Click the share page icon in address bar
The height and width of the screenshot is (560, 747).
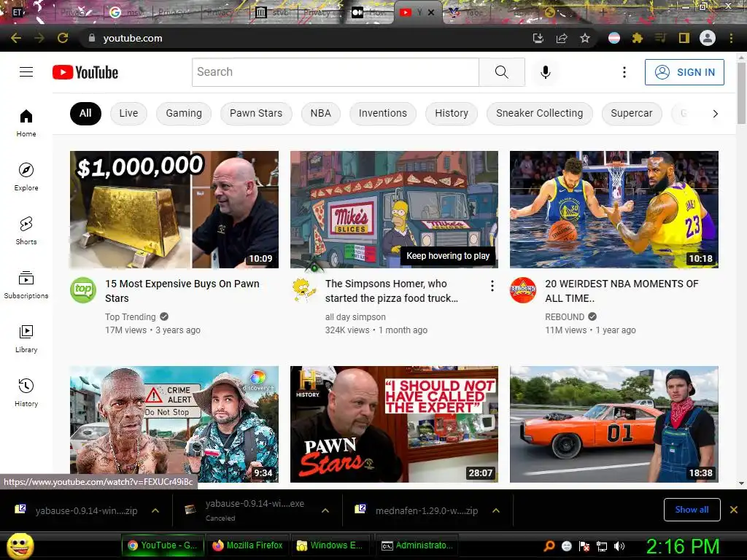point(562,38)
